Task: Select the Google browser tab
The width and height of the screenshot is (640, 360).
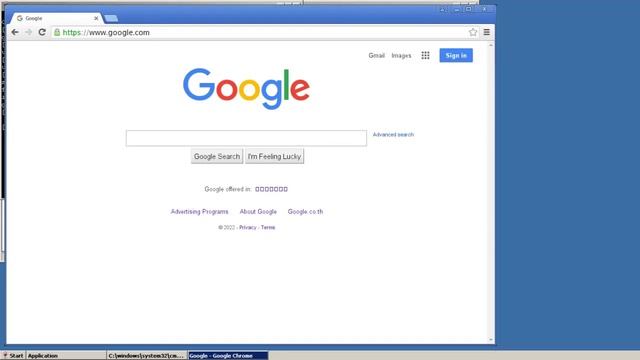Action: (56, 18)
